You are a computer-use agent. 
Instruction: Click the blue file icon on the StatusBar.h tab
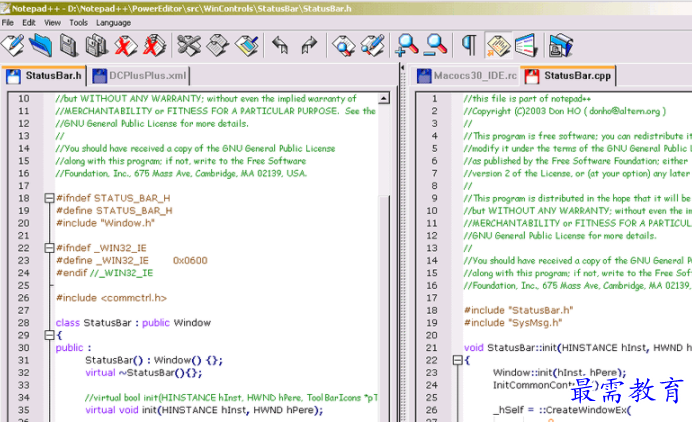click(x=14, y=76)
